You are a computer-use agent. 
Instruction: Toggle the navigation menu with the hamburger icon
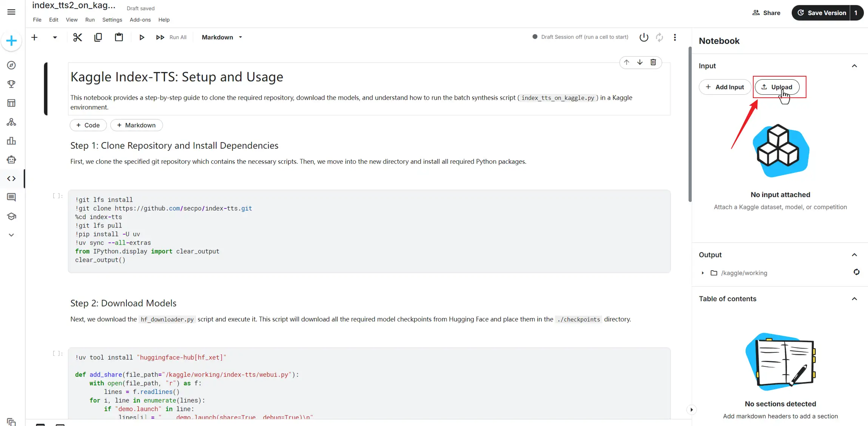pyautogui.click(x=11, y=12)
